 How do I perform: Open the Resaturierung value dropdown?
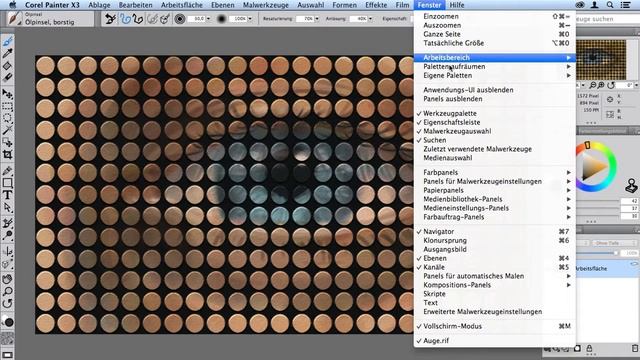pos(317,19)
